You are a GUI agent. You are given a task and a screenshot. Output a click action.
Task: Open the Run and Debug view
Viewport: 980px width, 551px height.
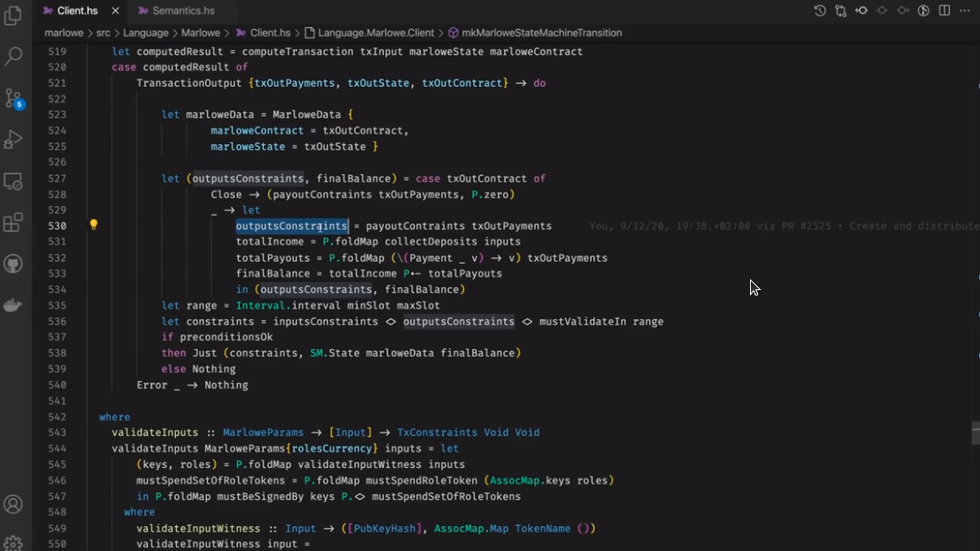[x=13, y=140]
